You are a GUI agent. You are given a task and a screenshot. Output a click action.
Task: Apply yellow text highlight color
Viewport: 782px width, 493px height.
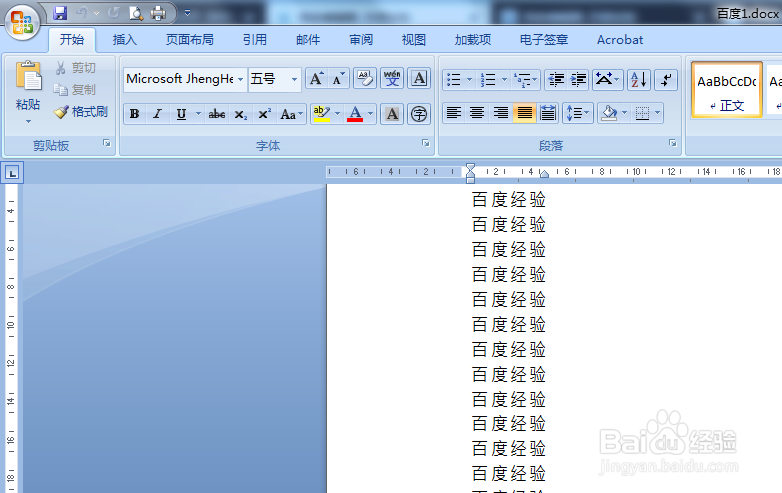coord(322,114)
